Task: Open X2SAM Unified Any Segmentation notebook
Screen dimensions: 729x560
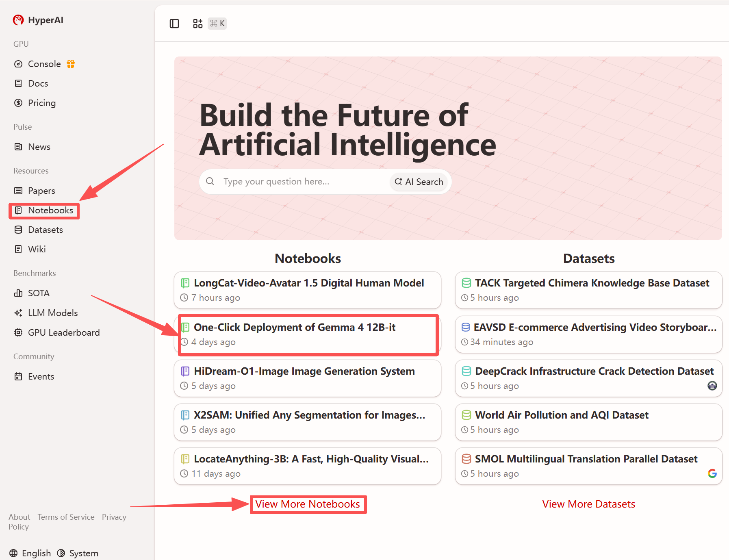Action: click(x=308, y=422)
